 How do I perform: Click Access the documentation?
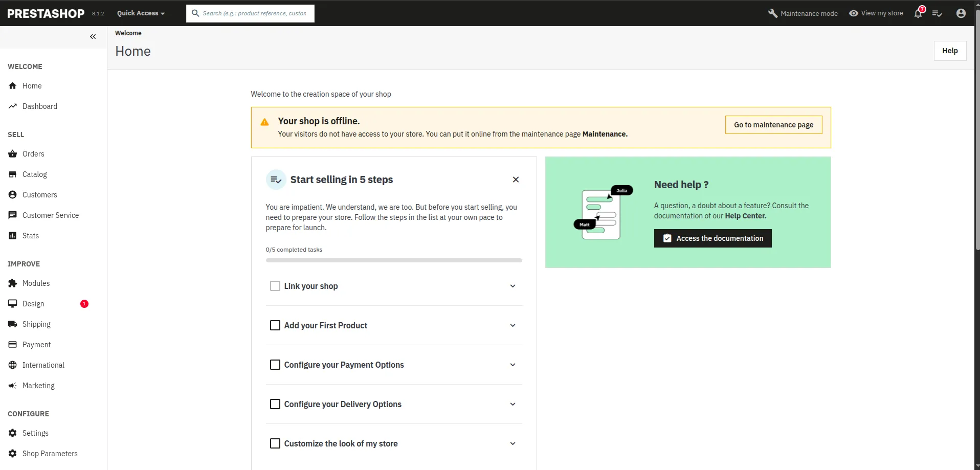click(x=712, y=238)
